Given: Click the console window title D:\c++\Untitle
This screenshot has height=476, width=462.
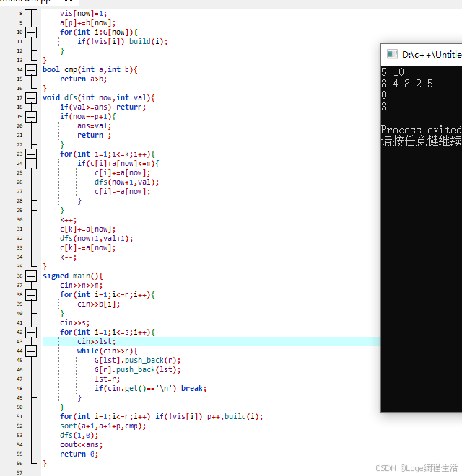Looking at the screenshot, I should 432,55.
